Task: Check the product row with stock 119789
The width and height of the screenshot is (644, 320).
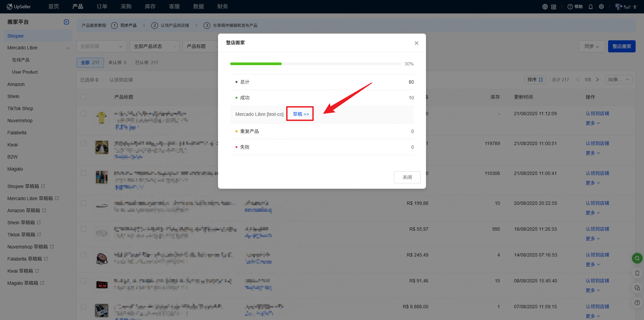Action: point(84,143)
